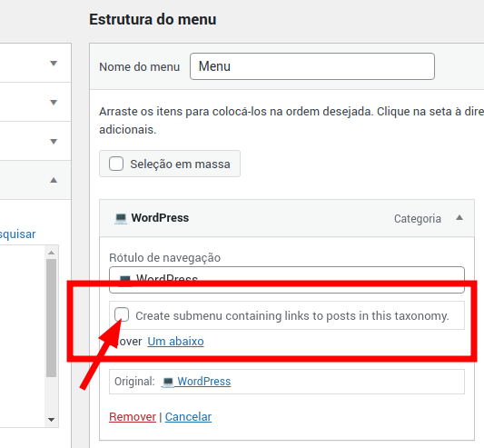Expand the first left panel section arrow
Viewport: 484px width, 448px height.
pos(54,63)
